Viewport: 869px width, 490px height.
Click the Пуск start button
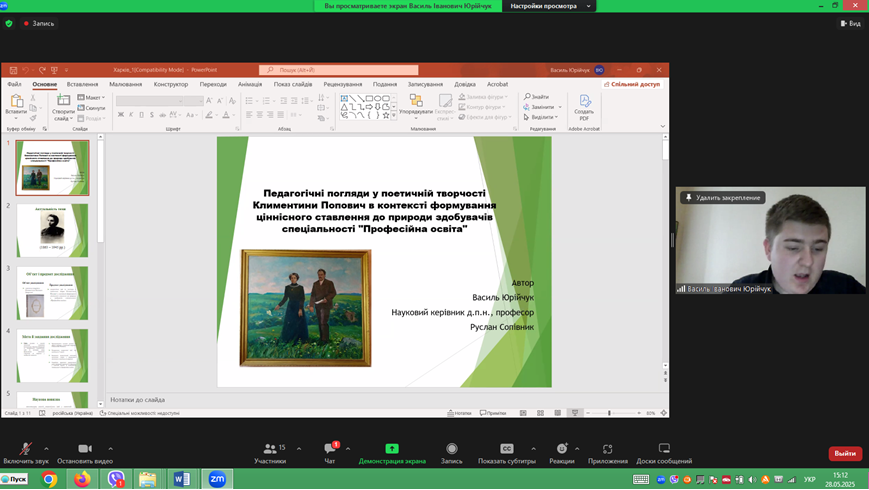(x=14, y=479)
